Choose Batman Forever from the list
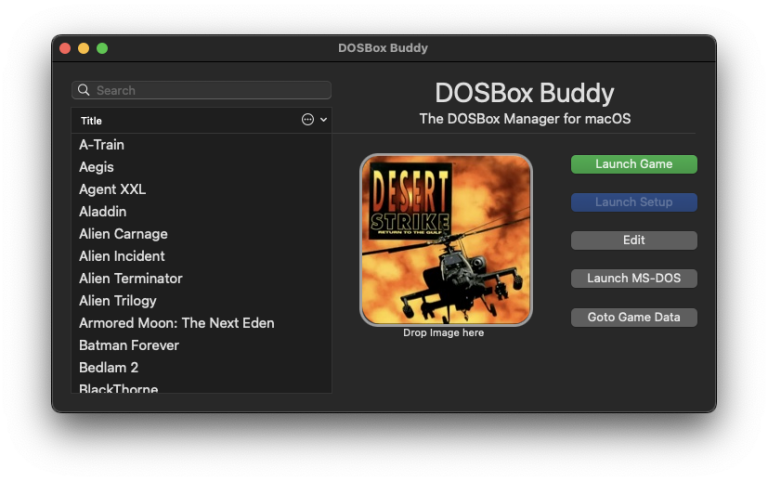The image size is (768, 481). 202,345
